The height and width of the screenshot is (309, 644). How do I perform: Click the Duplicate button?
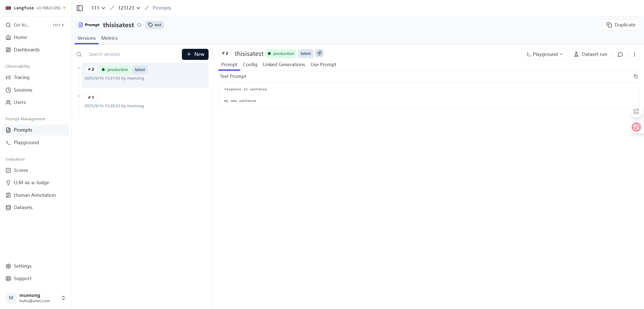621,25
